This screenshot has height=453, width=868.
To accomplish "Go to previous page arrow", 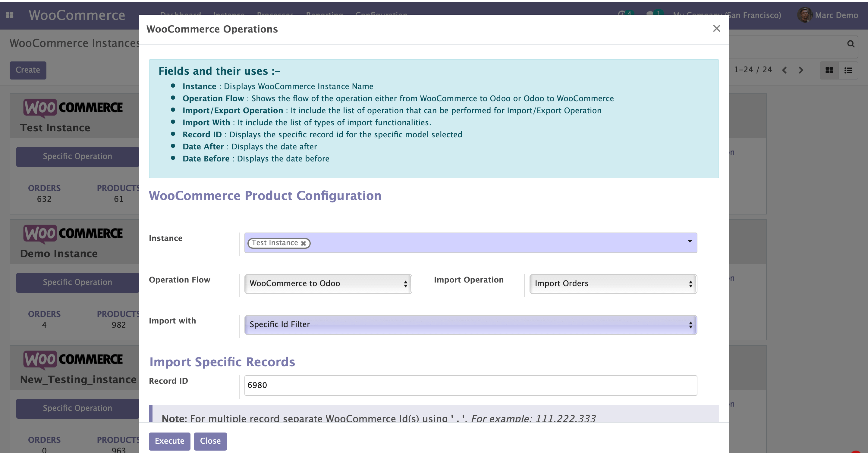I will coord(785,70).
